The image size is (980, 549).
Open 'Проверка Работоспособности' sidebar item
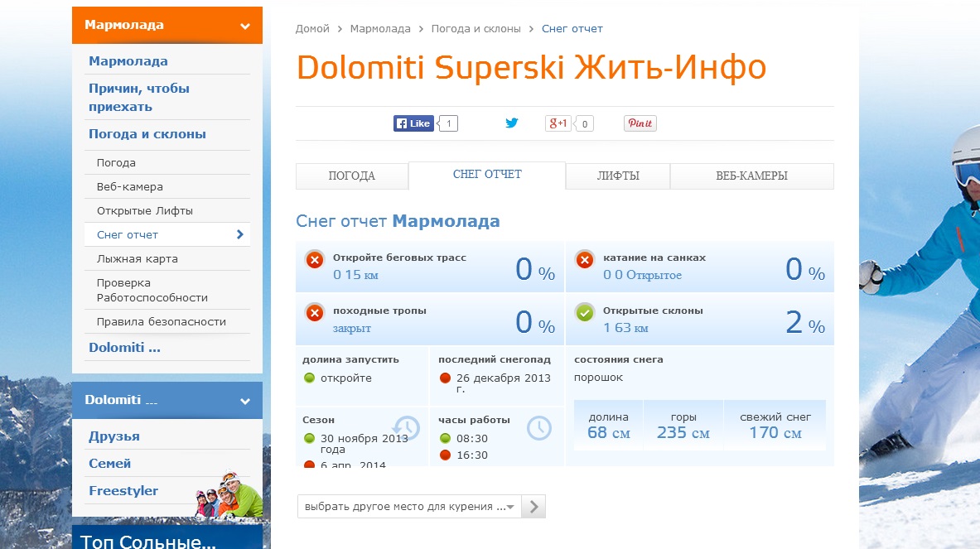[x=152, y=291]
